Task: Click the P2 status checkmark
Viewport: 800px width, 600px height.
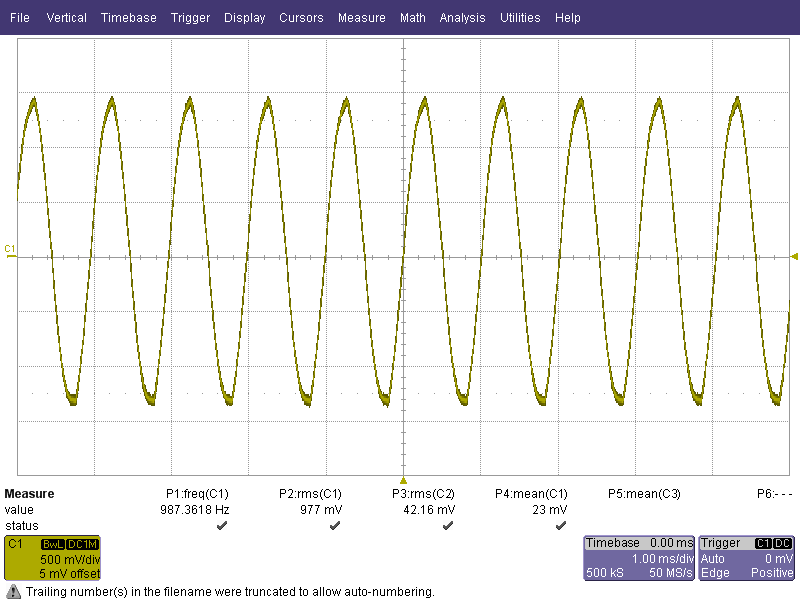Action: [335, 526]
